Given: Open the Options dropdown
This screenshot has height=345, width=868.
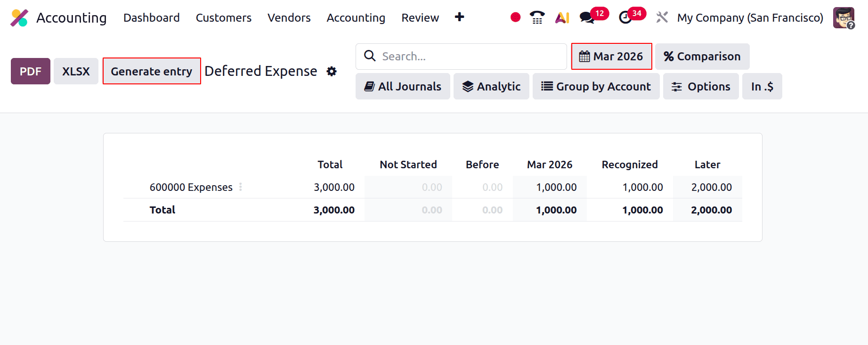Looking at the screenshot, I should (701, 86).
